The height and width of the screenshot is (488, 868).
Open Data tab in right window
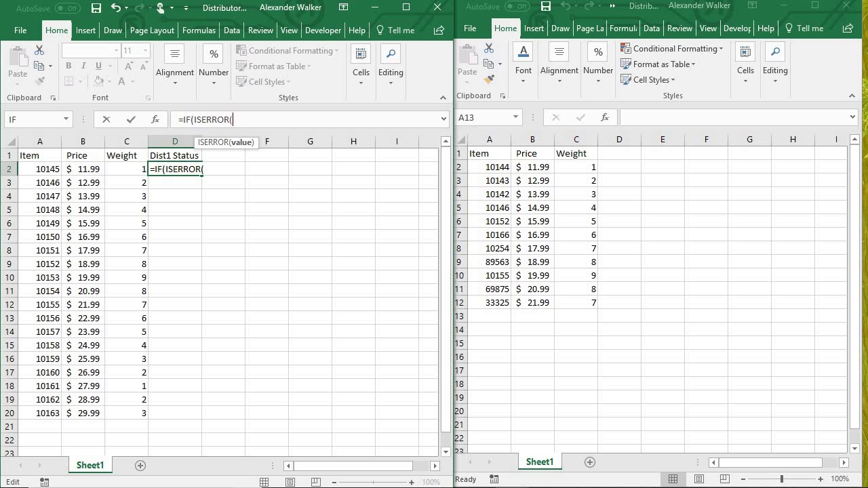point(652,28)
